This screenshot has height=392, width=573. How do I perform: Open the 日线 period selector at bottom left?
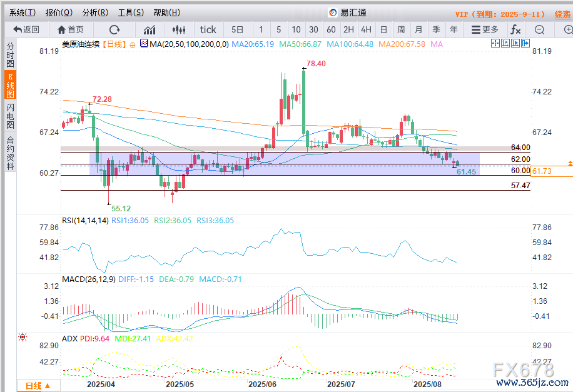tap(38, 386)
